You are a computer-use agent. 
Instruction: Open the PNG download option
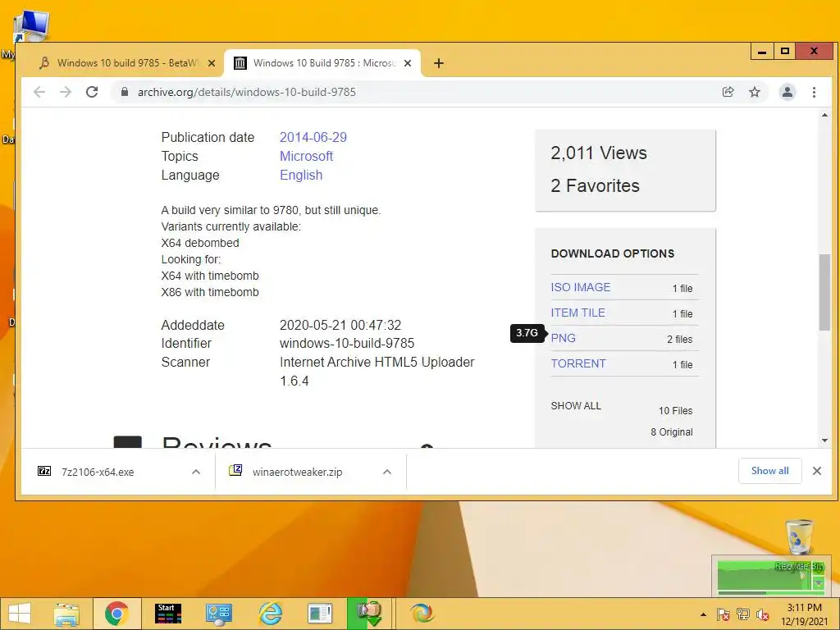click(x=563, y=339)
